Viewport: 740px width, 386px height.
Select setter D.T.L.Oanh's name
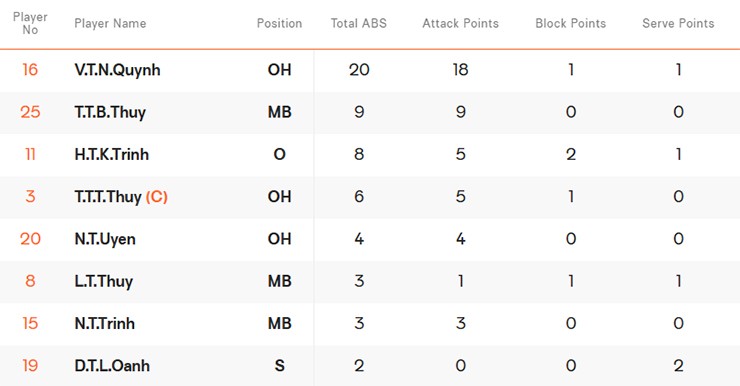point(112,366)
